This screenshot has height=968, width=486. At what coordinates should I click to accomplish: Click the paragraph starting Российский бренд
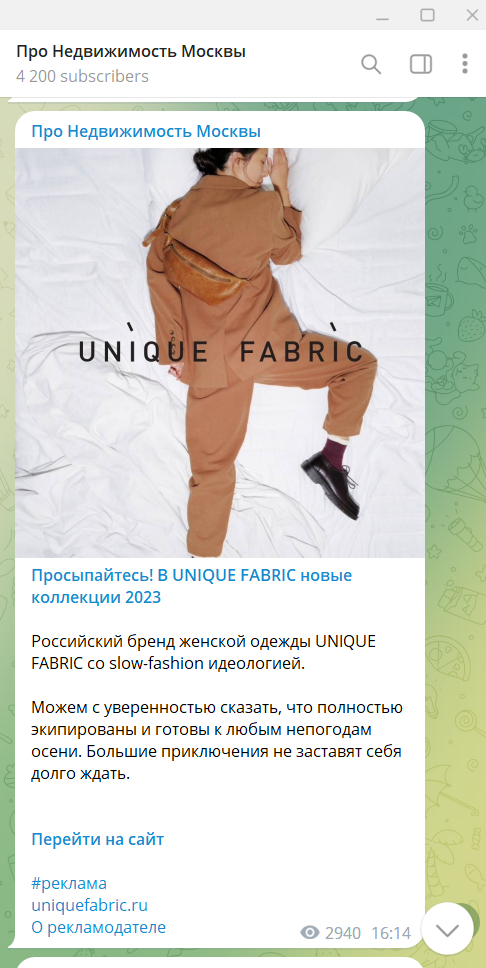(203, 653)
